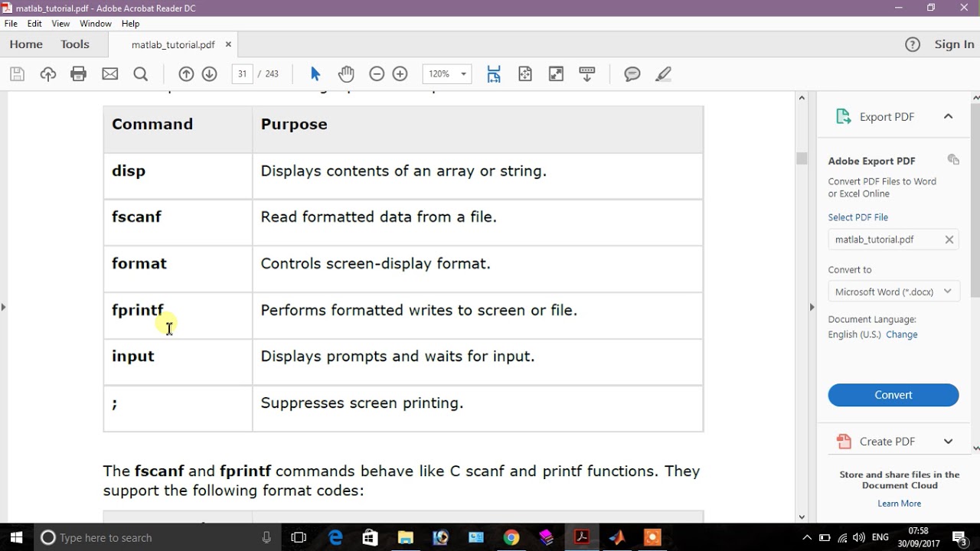Viewport: 980px width, 551px height.
Task: Expand the Create PDF section
Action: point(948,442)
